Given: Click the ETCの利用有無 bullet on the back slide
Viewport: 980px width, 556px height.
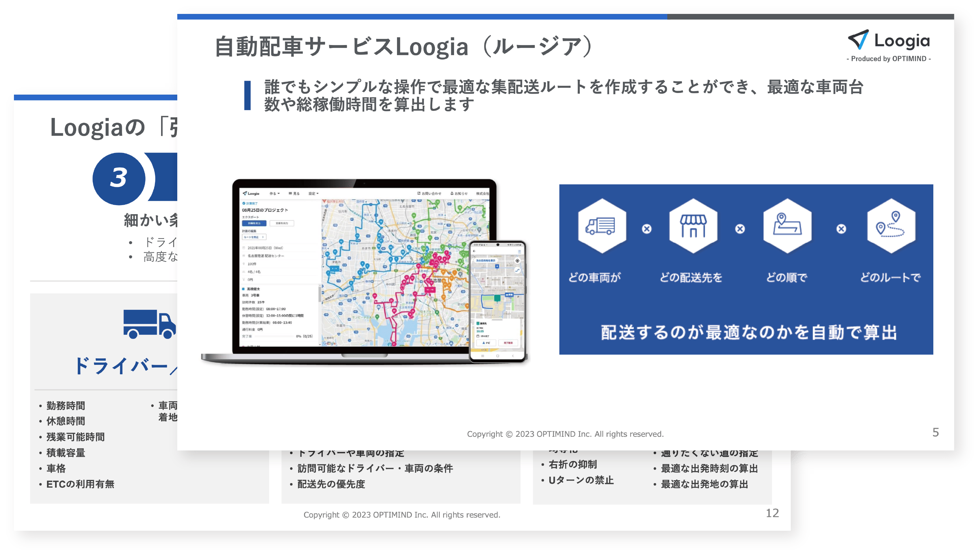Looking at the screenshot, I should [80, 484].
